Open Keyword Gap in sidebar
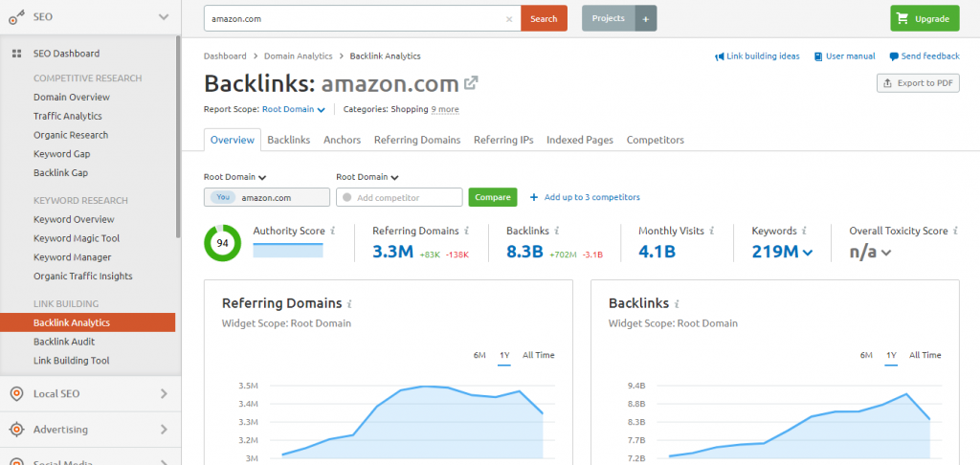The width and height of the screenshot is (980, 465). (62, 154)
